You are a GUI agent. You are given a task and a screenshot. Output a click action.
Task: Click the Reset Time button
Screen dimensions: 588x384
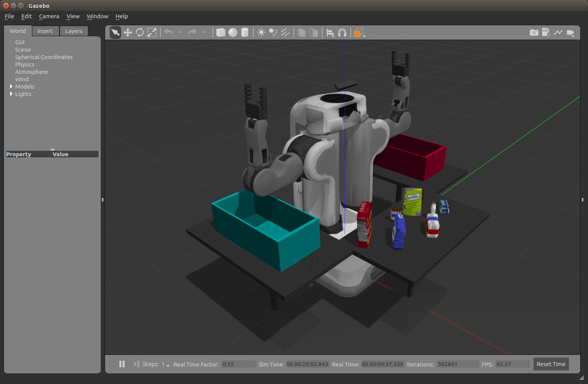click(x=551, y=364)
